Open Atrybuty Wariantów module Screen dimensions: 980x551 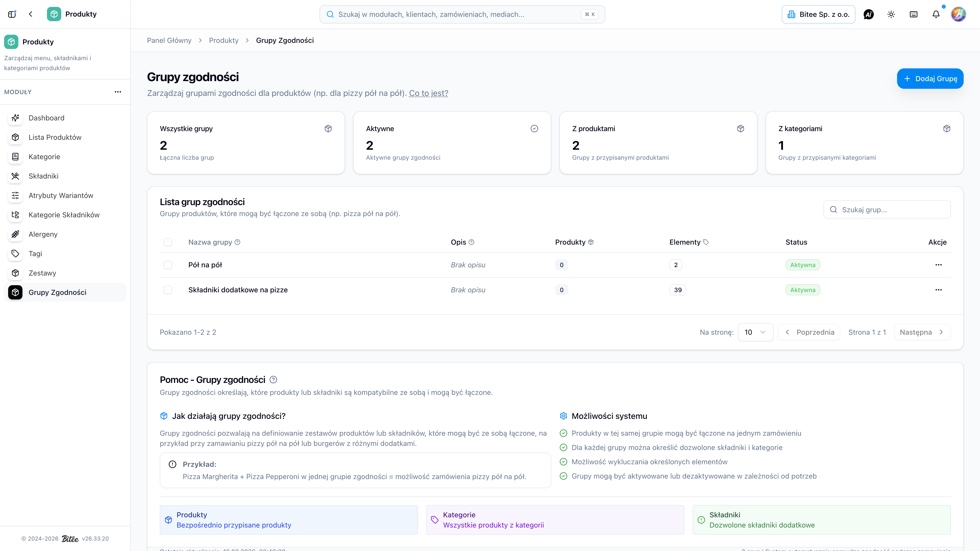tap(65, 195)
